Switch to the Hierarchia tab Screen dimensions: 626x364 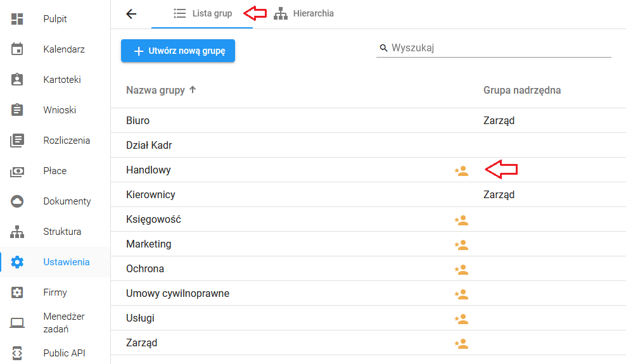[304, 13]
